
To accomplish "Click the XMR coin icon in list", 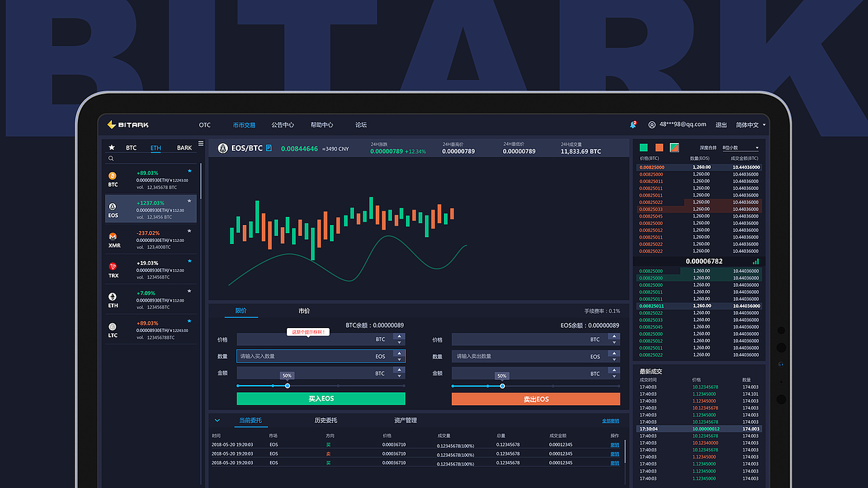I will pyautogui.click(x=113, y=236).
